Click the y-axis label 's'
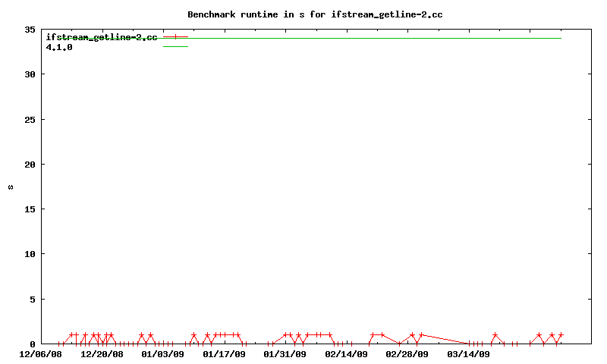The width and height of the screenshot is (607, 364). [x=11, y=187]
